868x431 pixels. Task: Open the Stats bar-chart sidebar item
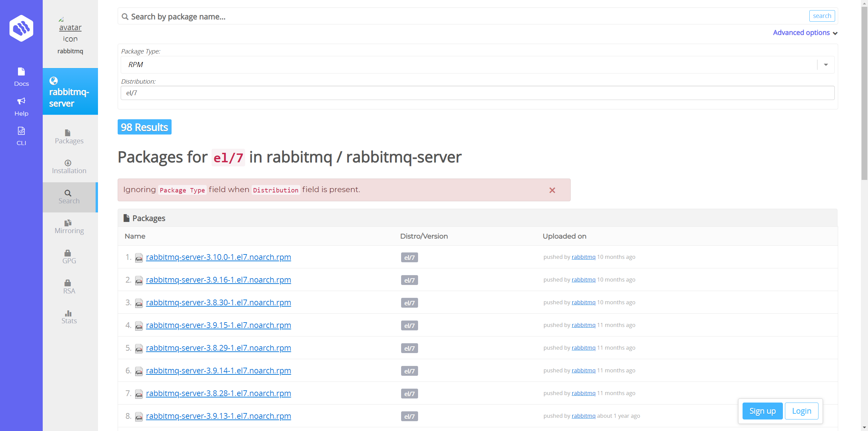coord(69,317)
